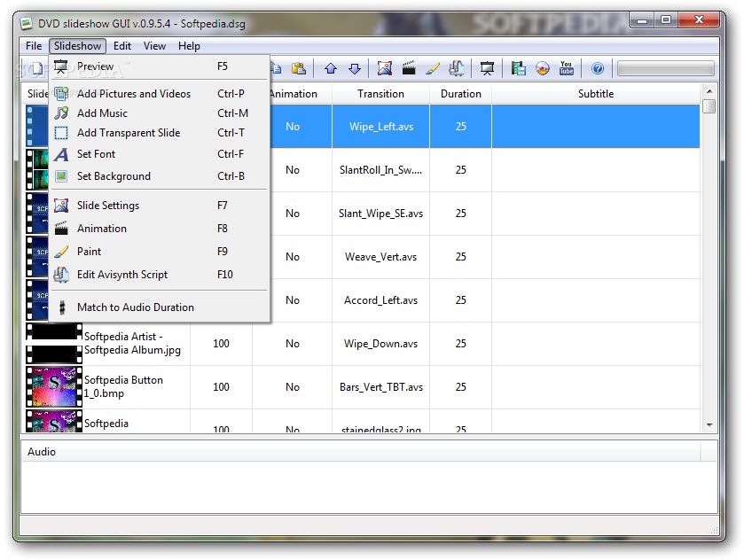Click the Audio list header

361,452
